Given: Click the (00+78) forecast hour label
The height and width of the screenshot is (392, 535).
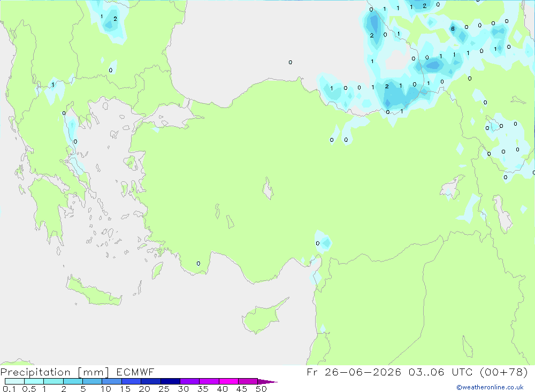Looking at the screenshot, I should click(x=503, y=372).
